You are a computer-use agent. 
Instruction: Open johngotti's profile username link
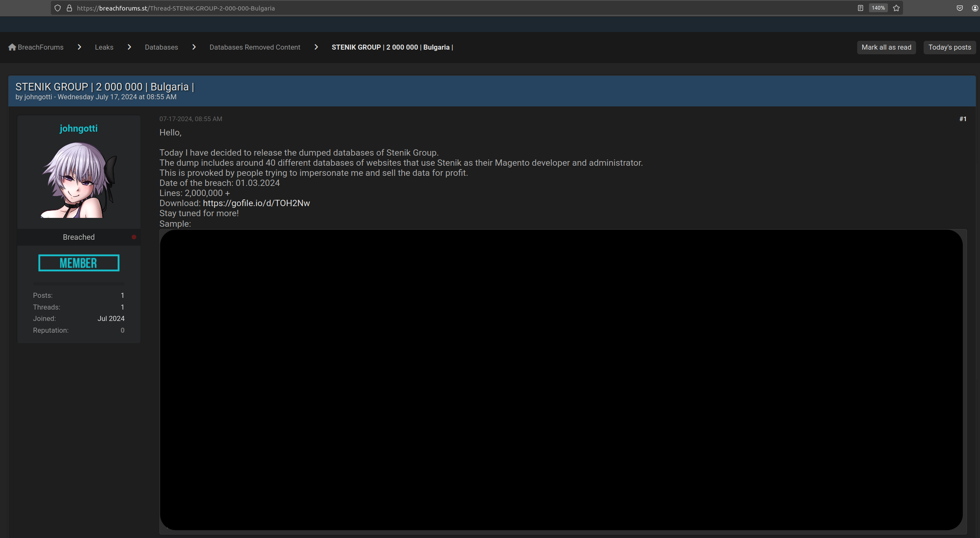coord(79,128)
